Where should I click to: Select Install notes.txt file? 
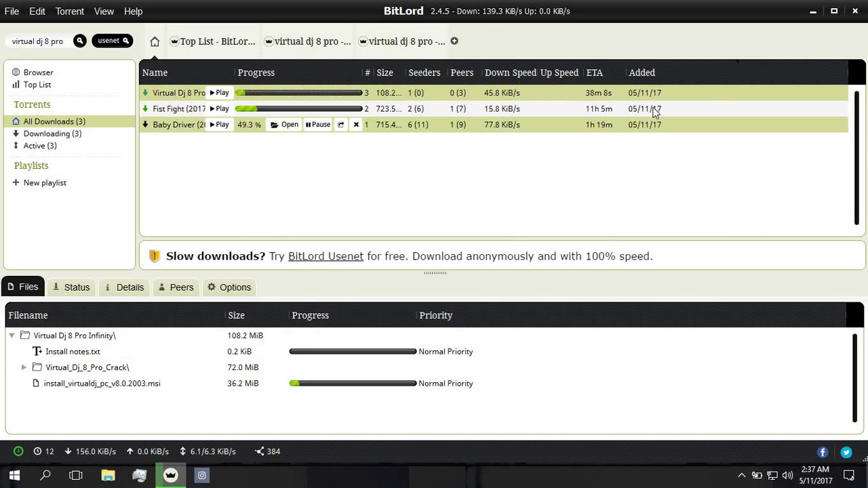point(73,351)
